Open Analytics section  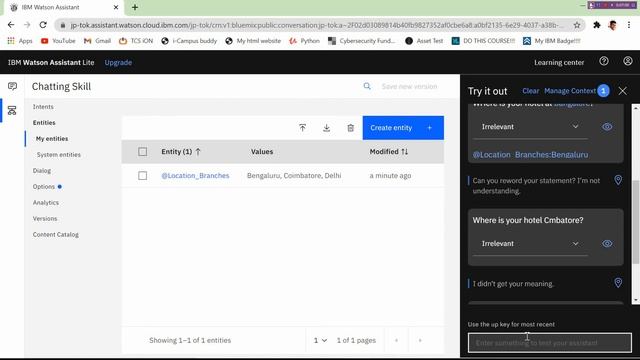coord(46,202)
